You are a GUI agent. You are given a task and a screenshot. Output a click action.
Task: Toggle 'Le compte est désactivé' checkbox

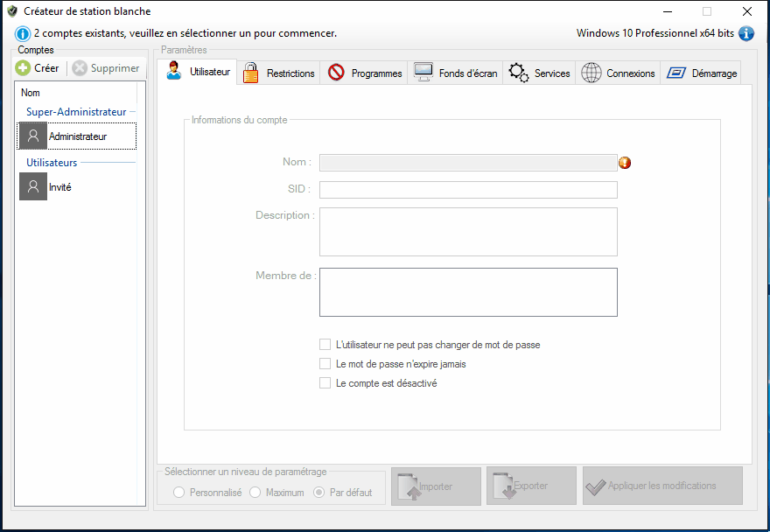[325, 383]
